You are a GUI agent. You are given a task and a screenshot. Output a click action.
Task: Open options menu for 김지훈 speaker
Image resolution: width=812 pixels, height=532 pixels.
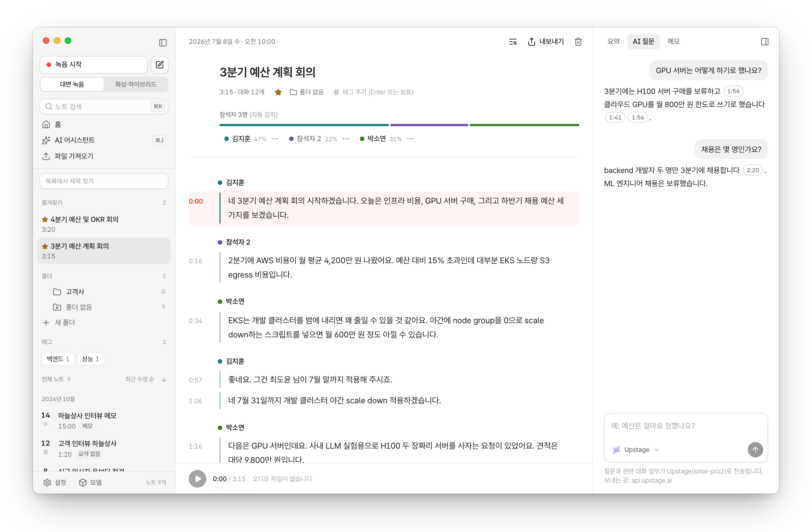tap(275, 139)
